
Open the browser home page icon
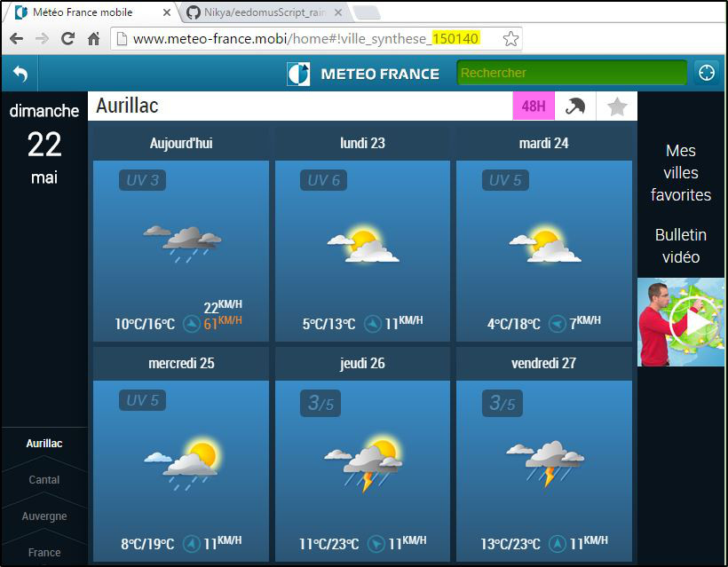tap(94, 38)
